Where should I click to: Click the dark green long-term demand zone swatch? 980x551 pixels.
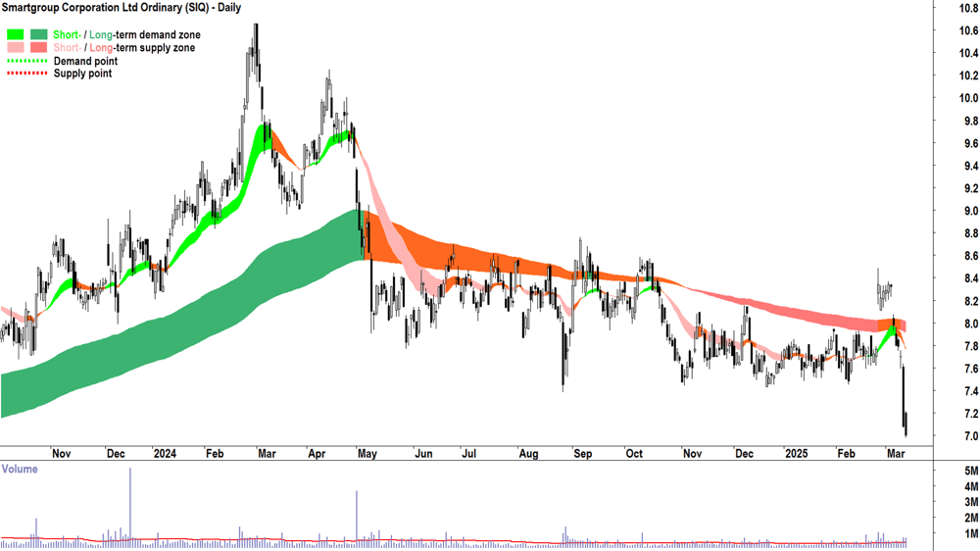39,35
